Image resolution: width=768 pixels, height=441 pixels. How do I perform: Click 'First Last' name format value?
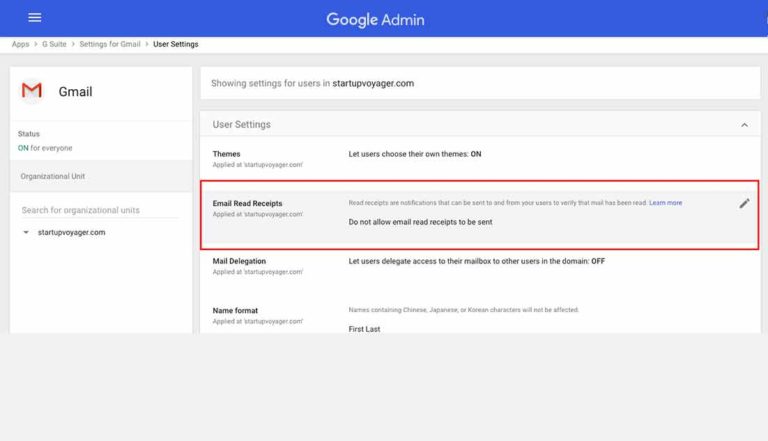364,329
